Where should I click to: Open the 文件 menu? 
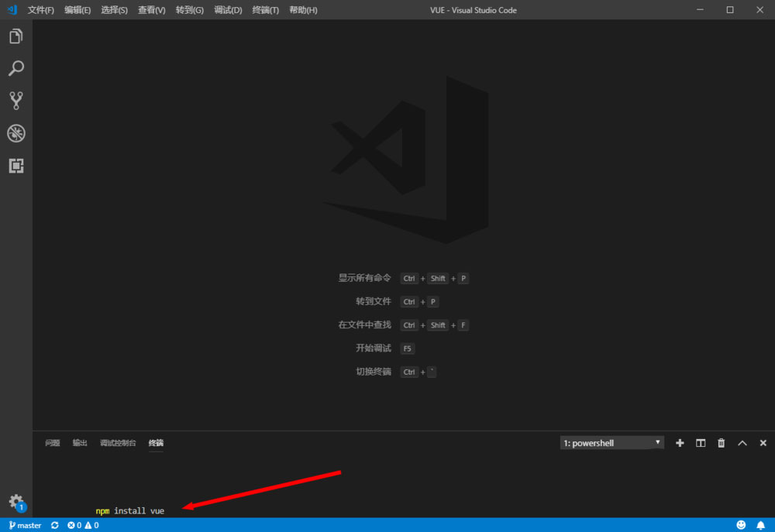40,10
